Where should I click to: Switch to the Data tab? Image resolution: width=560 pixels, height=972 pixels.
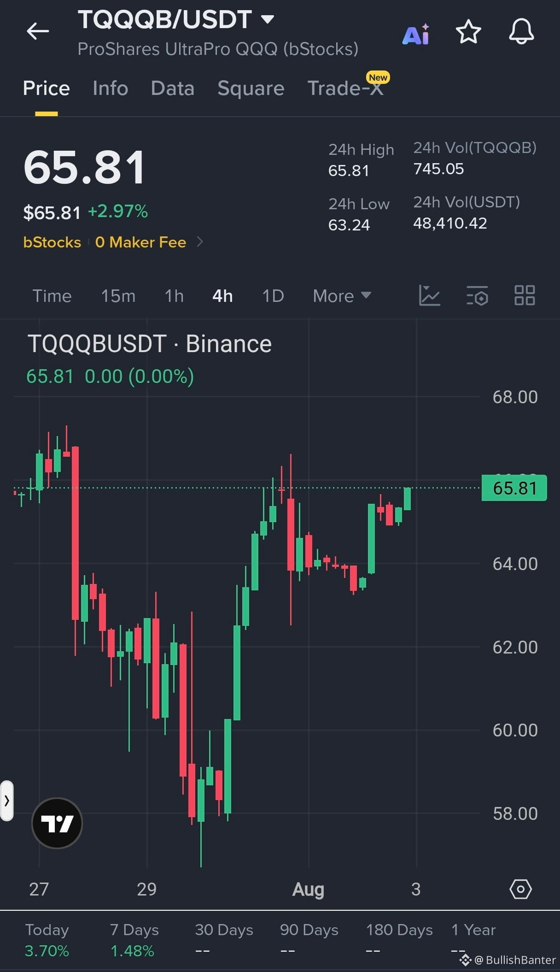[x=173, y=88]
